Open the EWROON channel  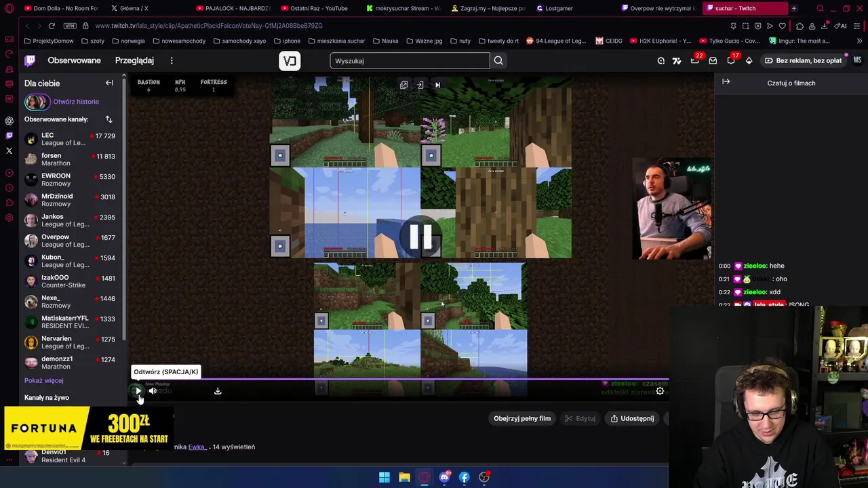70,180
